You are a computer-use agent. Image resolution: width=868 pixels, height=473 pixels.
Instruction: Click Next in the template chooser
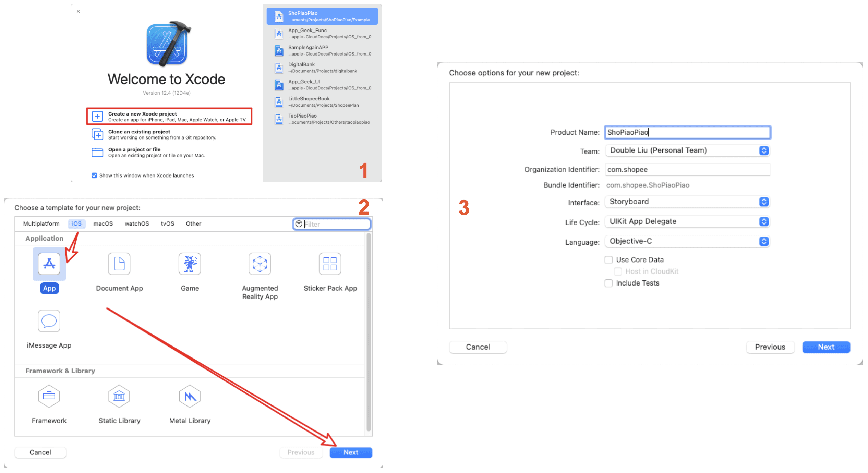tap(351, 452)
